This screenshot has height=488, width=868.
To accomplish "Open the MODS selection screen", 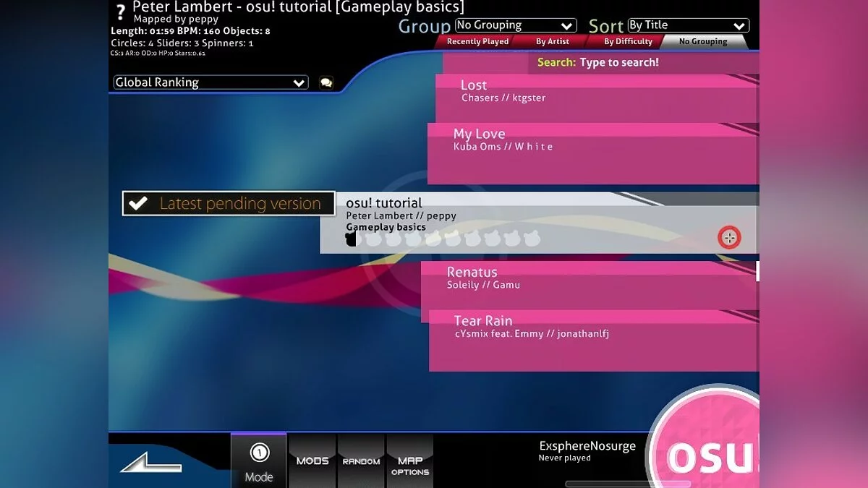I will [x=312, y=461].
